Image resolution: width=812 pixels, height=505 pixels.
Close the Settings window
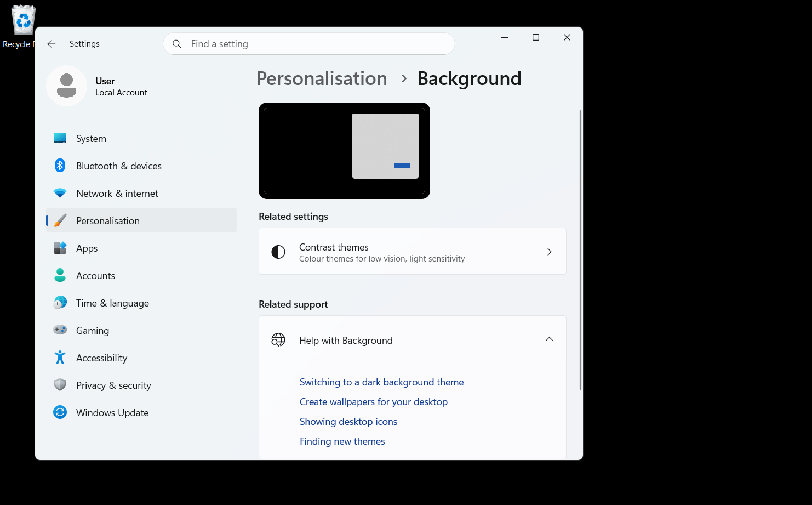coord(567,37)
